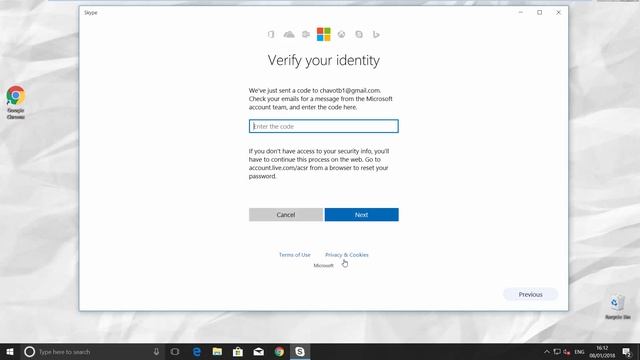Open Task View on taskbar

point(175,351)
